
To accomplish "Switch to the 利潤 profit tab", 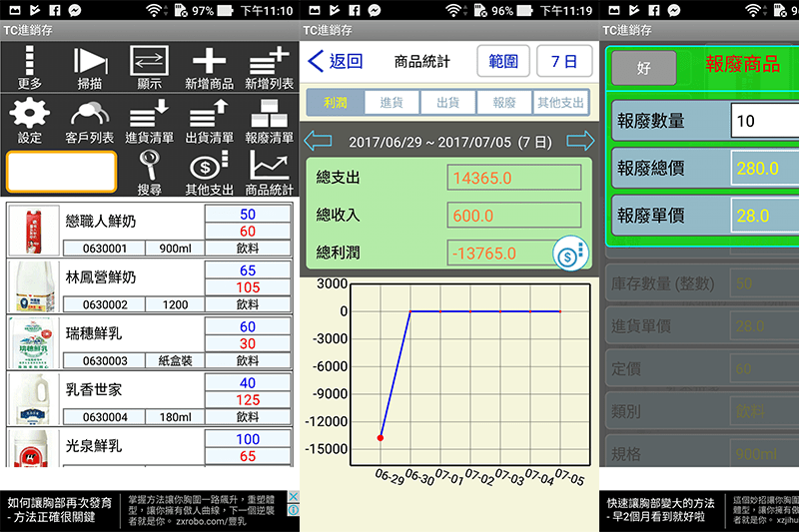I will (x=336, y=103).
